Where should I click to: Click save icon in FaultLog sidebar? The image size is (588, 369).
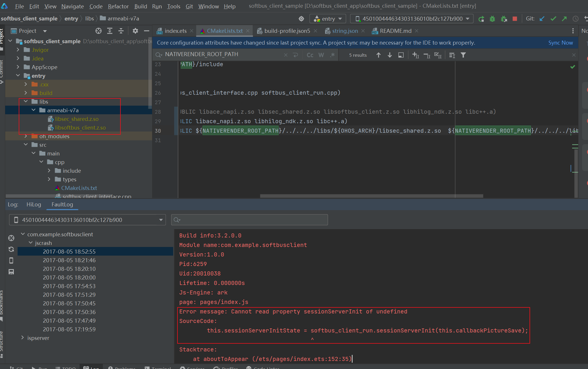[x=11, y=272]
